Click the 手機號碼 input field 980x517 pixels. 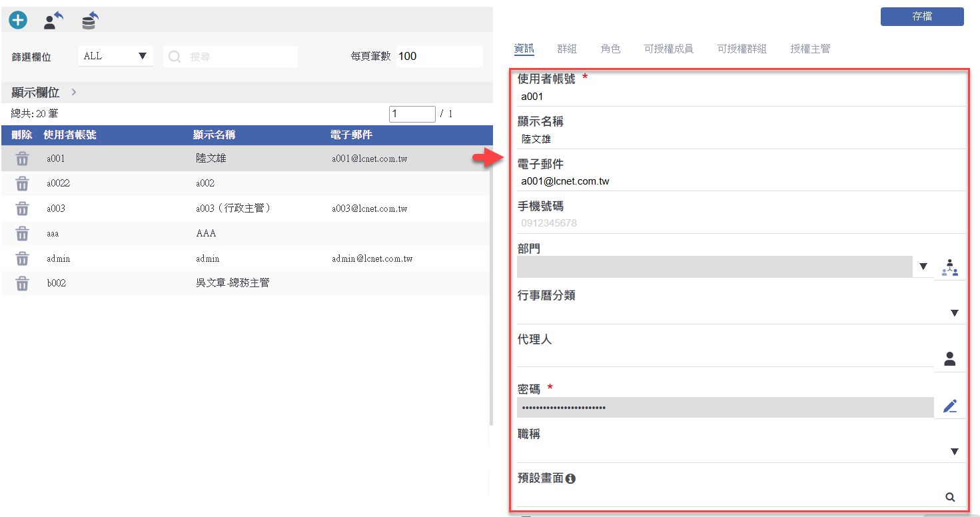739,223
